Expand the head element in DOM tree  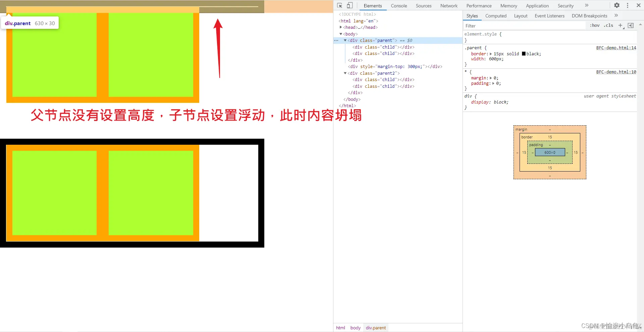pos(341,27)
